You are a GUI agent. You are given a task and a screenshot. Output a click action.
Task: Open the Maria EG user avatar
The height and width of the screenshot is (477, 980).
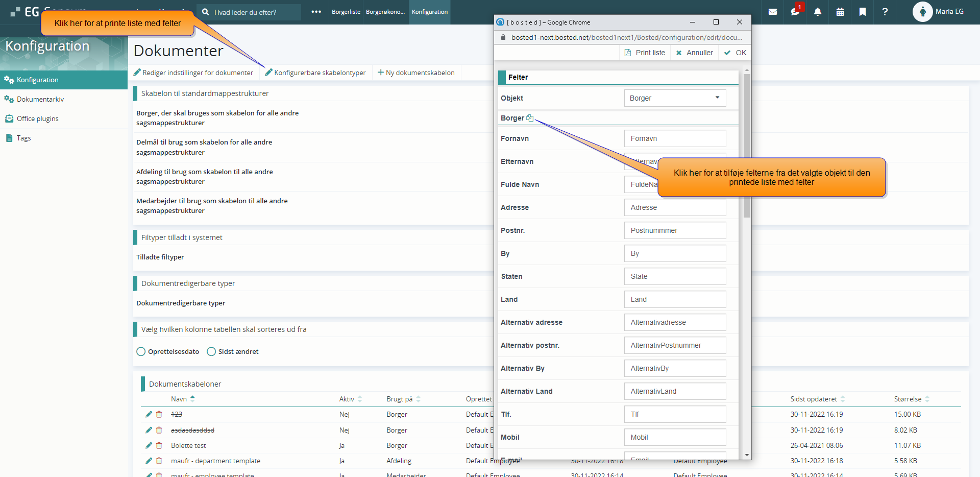tap(922, 12)
